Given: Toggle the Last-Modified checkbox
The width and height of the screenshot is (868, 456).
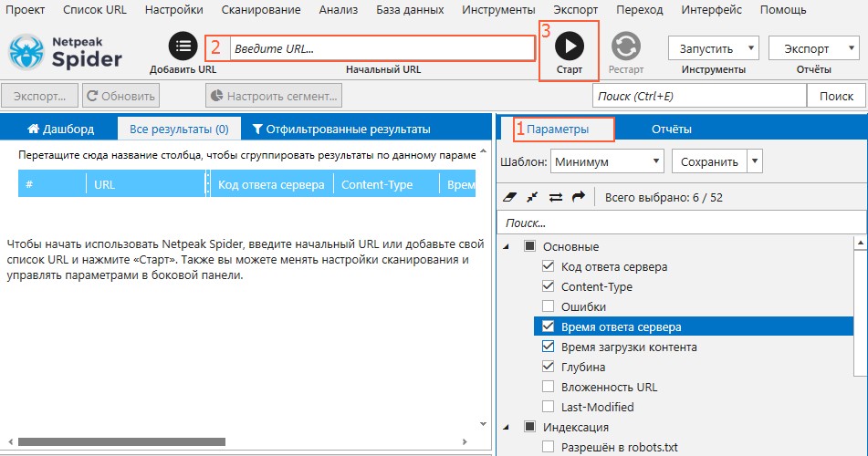Looking at the screenshot, I should (549, 408).
